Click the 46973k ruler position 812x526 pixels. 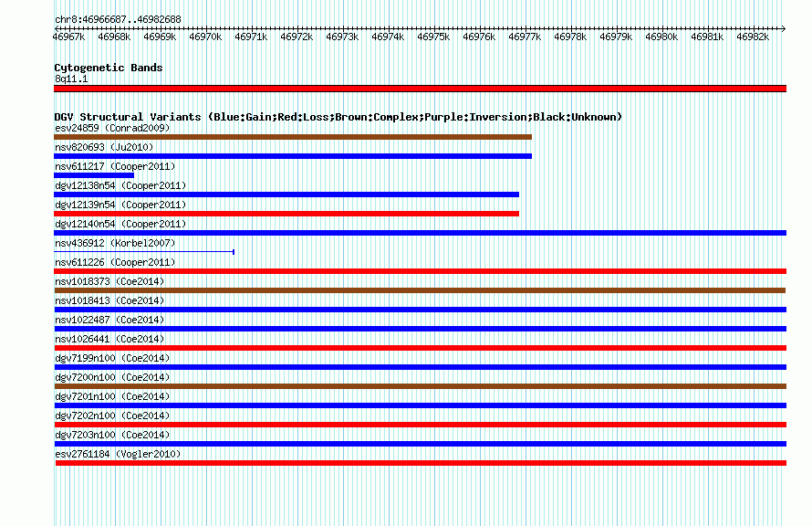(x=342, y=37)
